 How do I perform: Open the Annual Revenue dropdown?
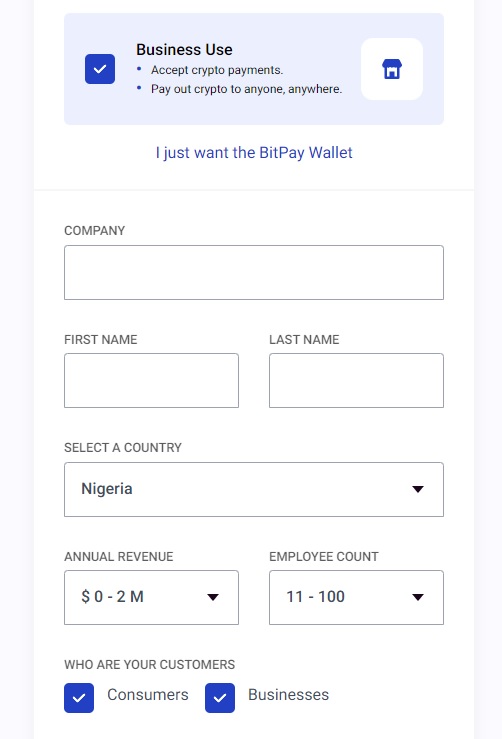tap(151, 597)
